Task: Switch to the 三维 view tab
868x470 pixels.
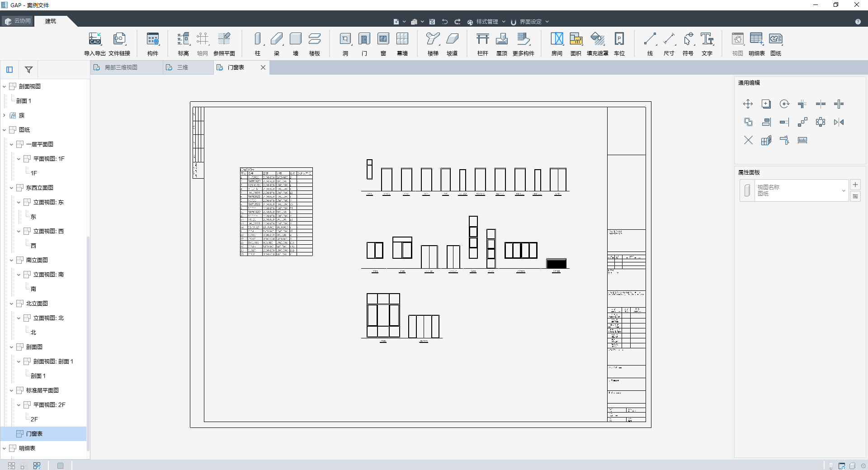Action: tap(188, 67)
